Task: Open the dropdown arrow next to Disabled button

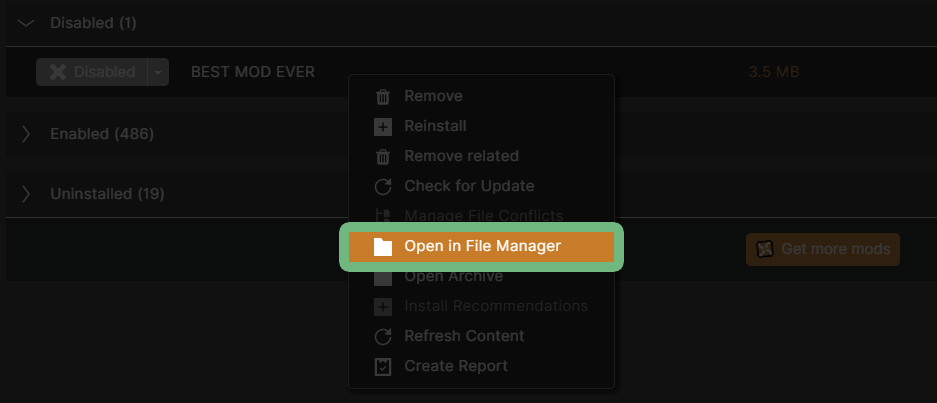Action: (158, 72)
